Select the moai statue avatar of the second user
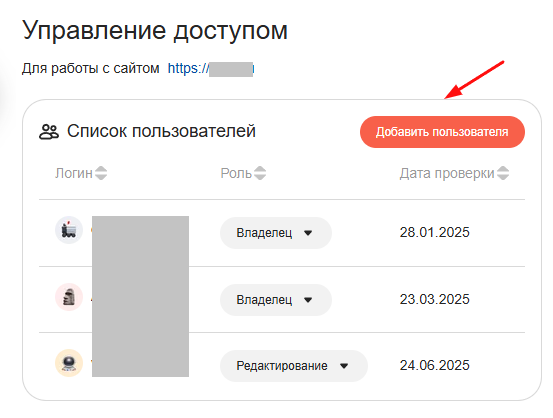Screen dimensions: 553x418 point(69,297)
